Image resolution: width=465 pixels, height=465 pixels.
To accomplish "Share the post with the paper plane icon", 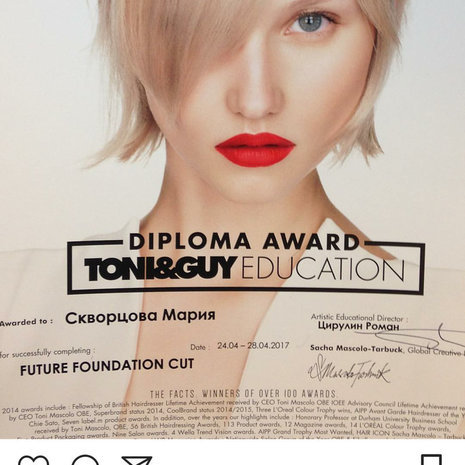I will point(137,461).
